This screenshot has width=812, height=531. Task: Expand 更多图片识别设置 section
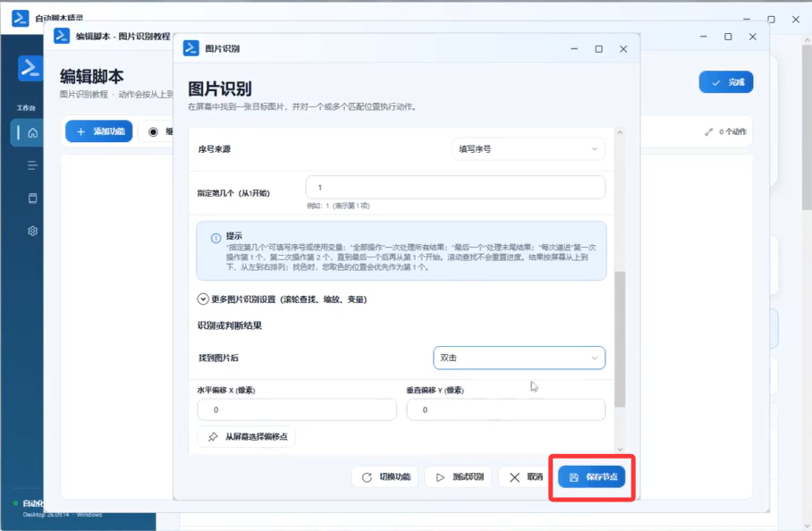click(283, 299)
